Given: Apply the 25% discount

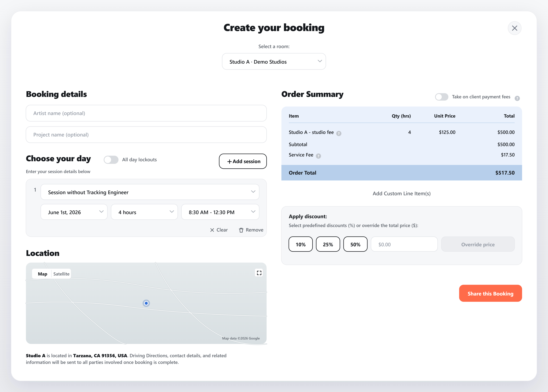Looking at the screenshot, I should (x=328, y=244).
